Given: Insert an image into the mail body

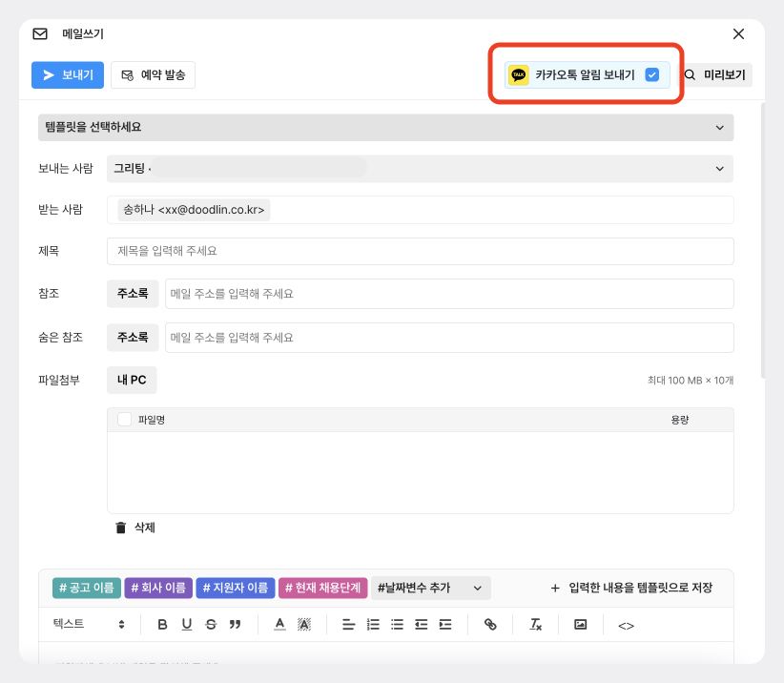Looking at the screenshot, I should [580, 625].
